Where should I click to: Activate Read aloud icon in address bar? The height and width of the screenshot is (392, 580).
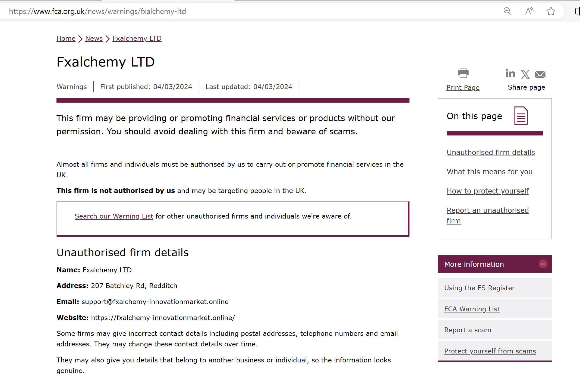[x=529, y=11]
